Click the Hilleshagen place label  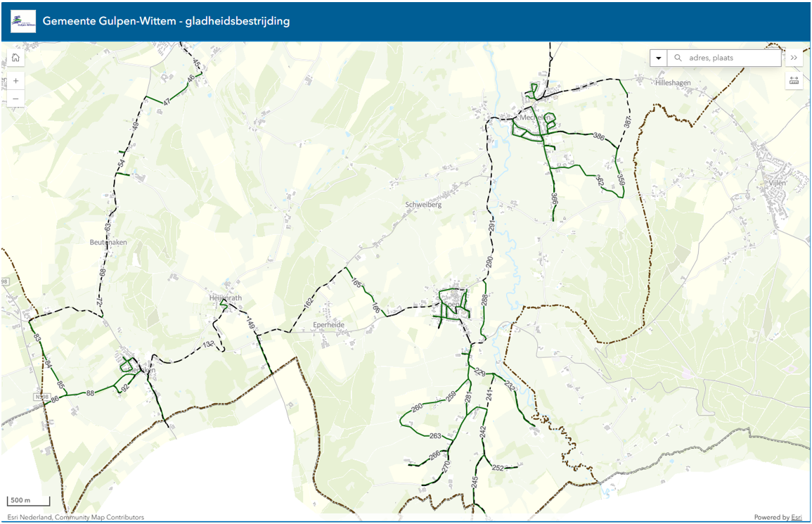pyautogui.click(x=673, y=83)
